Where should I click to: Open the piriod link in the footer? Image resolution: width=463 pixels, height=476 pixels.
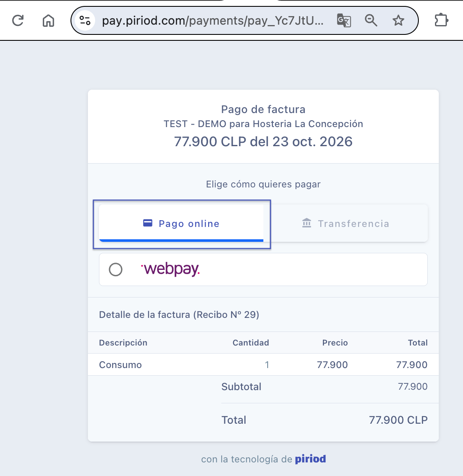(311, 459)
